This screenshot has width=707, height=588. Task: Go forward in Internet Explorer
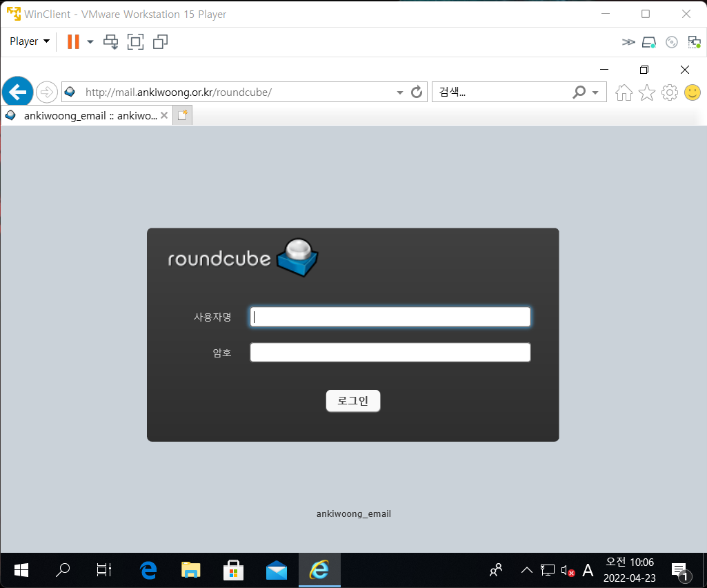pos(46,92)
